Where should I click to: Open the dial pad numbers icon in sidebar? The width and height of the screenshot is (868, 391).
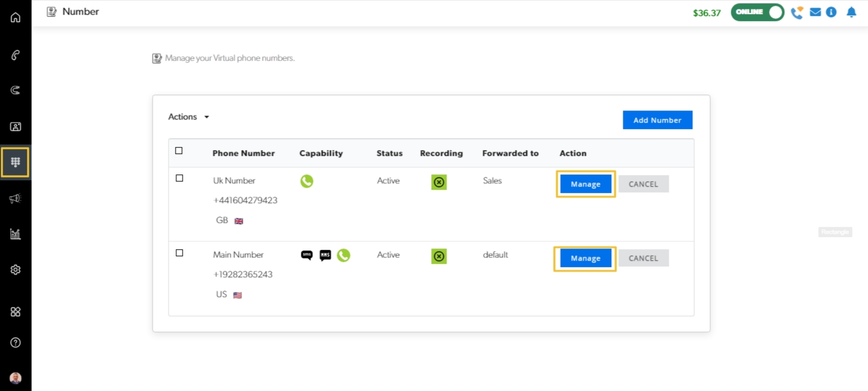pyautogui.click(x=15, y=162)
